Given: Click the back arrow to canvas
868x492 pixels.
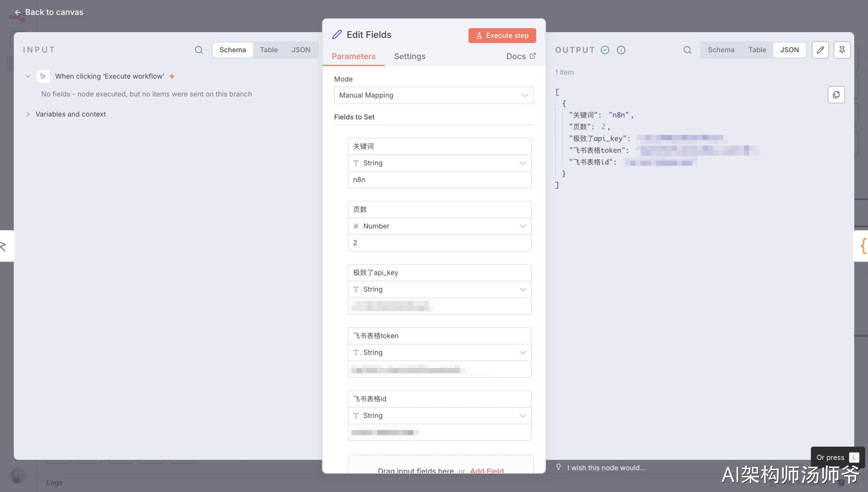Looking at the screenshot, I should click(17, 12).
